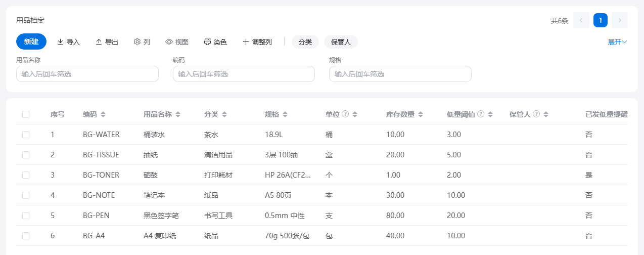Check the BG-TISSUE row checkbox

(x=26, y=155)
